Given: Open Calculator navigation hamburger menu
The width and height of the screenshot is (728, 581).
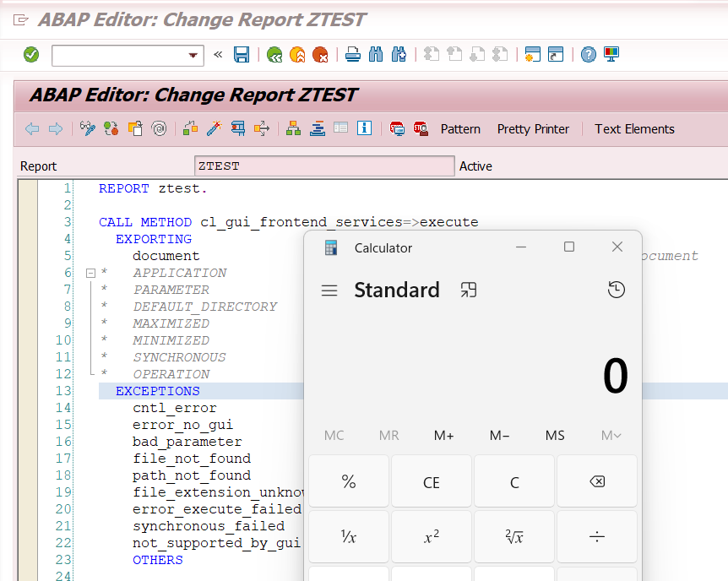Looking at the screenshot, I should [329, 290].
